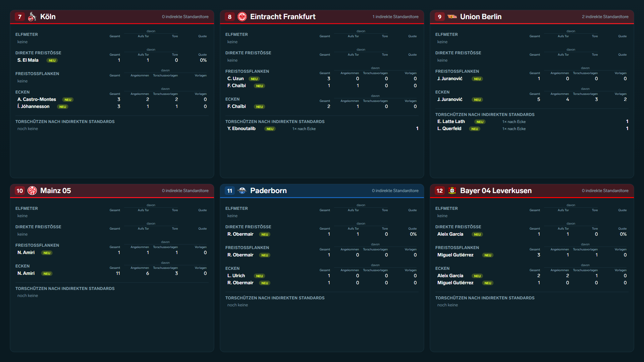Click "1× nach Ecke" next to Y. Ebnoutalib
The width and height of the screenshot is (644, 362).
[304, 129]
